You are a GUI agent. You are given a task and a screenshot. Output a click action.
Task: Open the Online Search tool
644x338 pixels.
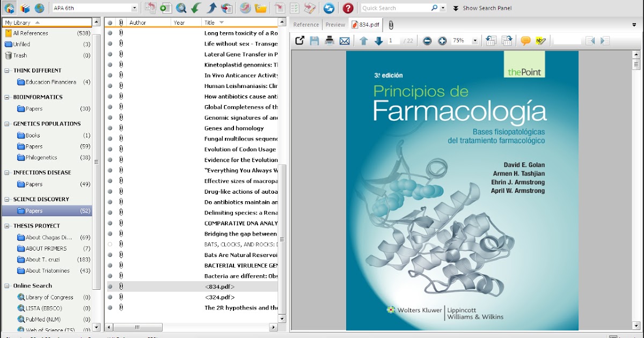pyautogui.click(x=181, y=8)
